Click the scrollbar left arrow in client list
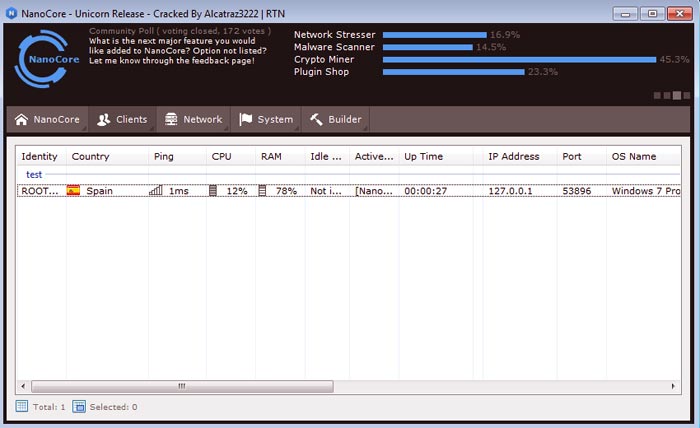Screen dimensions: 700x428 tap(23, 386)
